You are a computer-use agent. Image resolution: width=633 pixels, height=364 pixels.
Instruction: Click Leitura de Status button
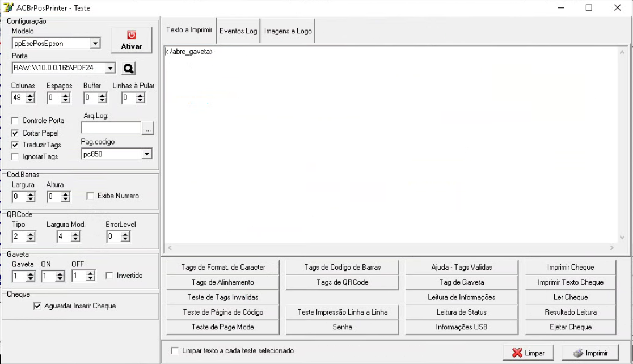[462, 312]
